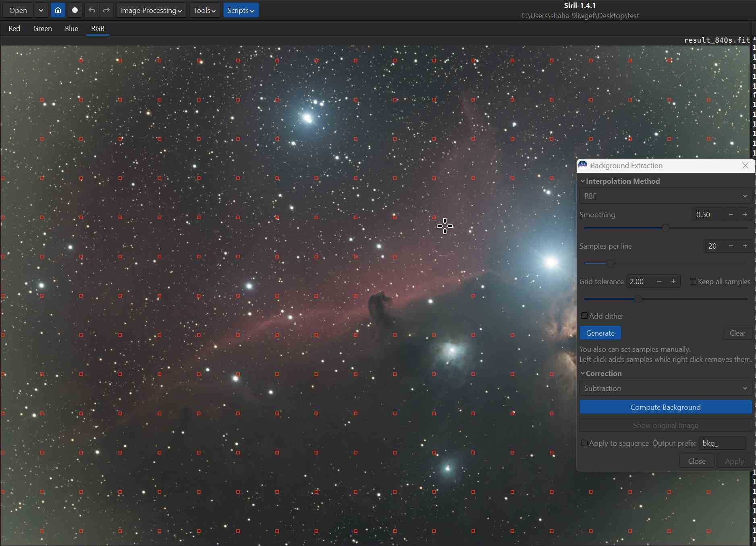Click the Generate samples button
The width and height of the screenshot is (756, 546).
[600, 333]
